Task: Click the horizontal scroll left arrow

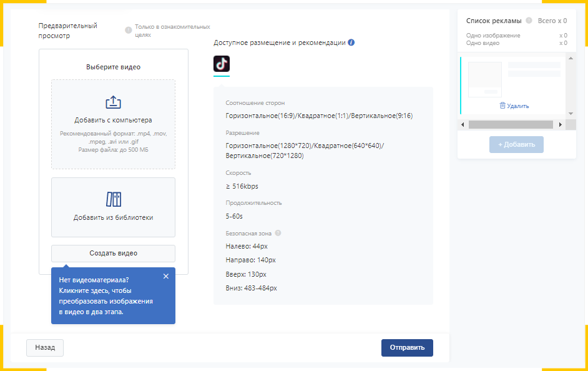Action: point(463,124)
